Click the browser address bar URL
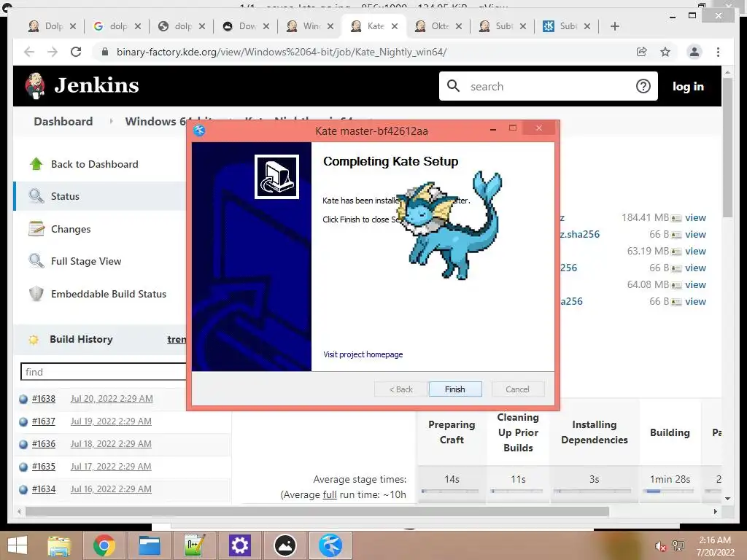Viewport: 747px width, 560px height. (x=282, y=52)
